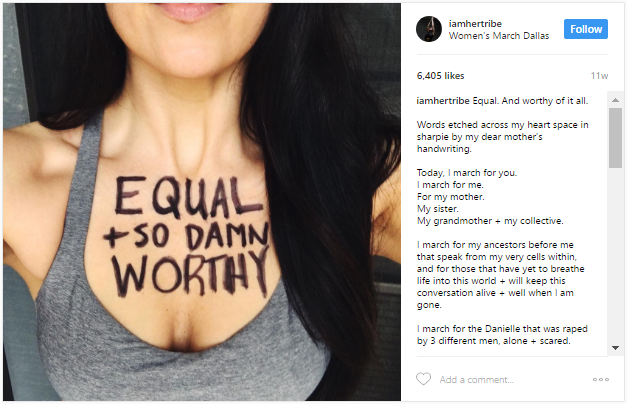Like the post with the heart icon
The image size is (627, 404).
coord(423,379)
